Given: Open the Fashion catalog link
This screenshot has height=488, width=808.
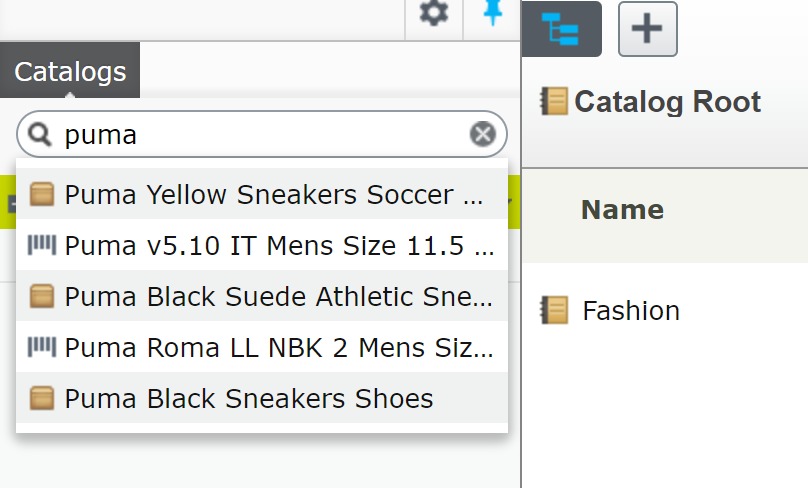Looking at the screenshot, I should 631,311.
